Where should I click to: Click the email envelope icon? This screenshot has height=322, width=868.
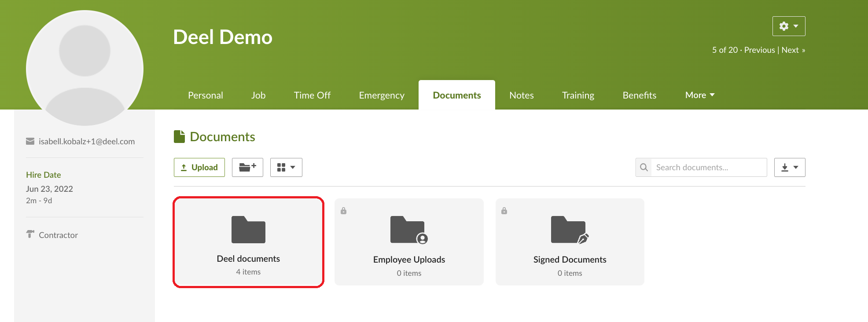pos(30,141)
